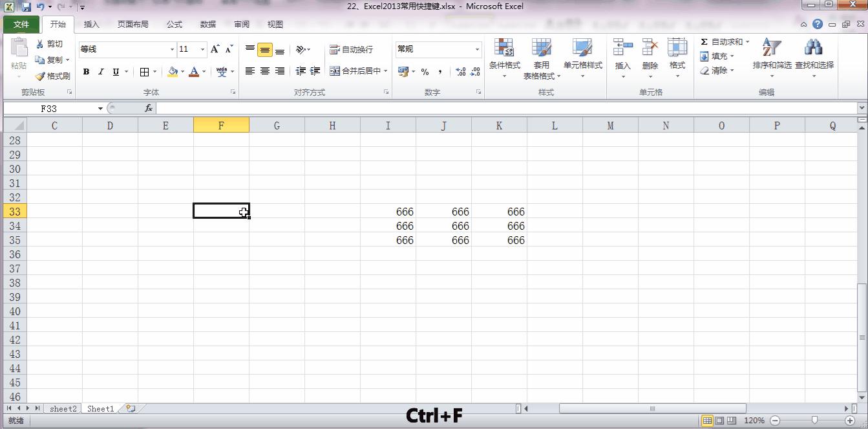
Task: Open the number format dropdown (常规)
Action: pos(478,50)
